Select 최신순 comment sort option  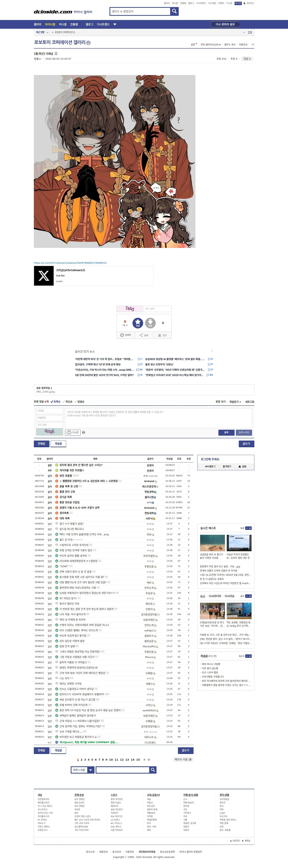[x=68, y=402]
